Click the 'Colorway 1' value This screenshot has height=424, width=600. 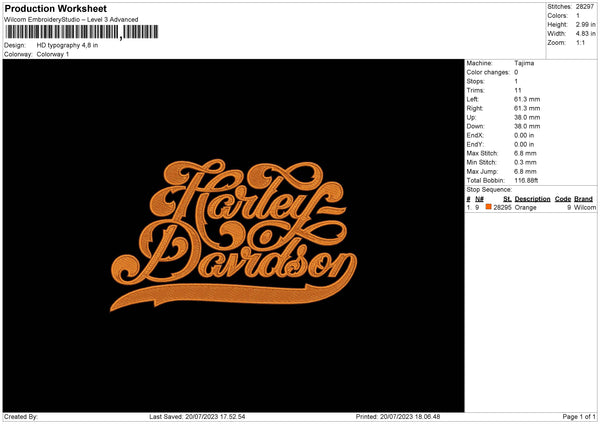pyautogui.click(x=53, y=54)
